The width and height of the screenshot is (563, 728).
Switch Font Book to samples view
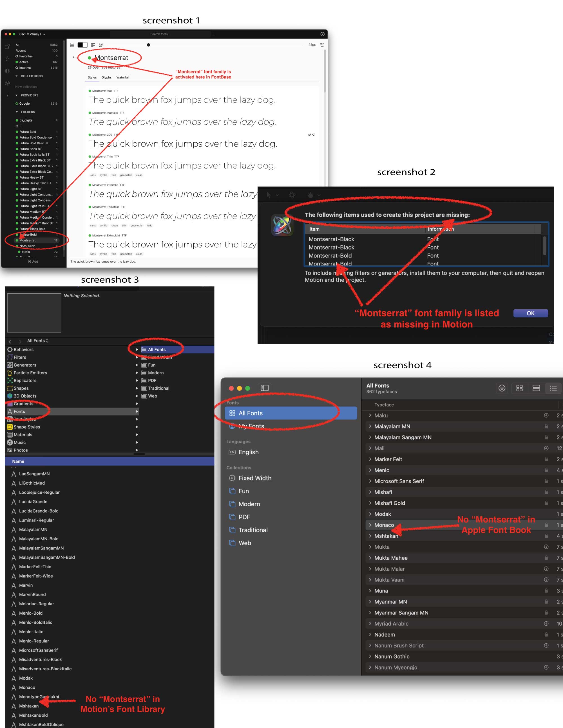(x=536, y=388)
